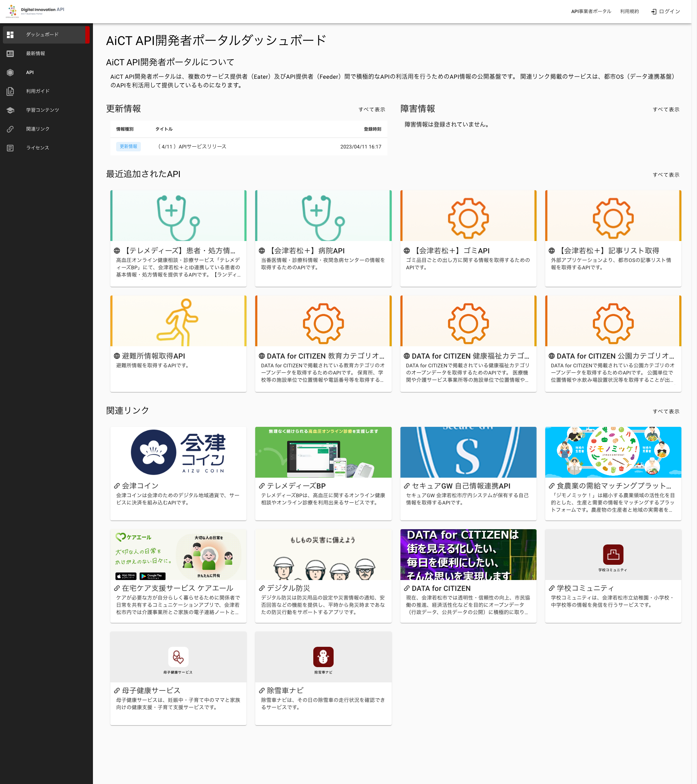Show all items in 更新情報 section
Viewport: 697px width, 784px height.
pos(371,109)
